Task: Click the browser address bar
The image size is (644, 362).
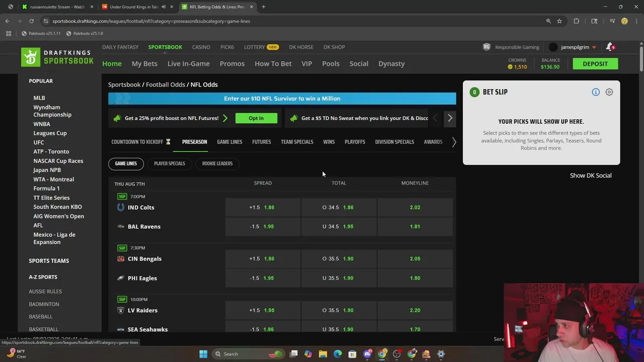Action: tap(292, 21)
